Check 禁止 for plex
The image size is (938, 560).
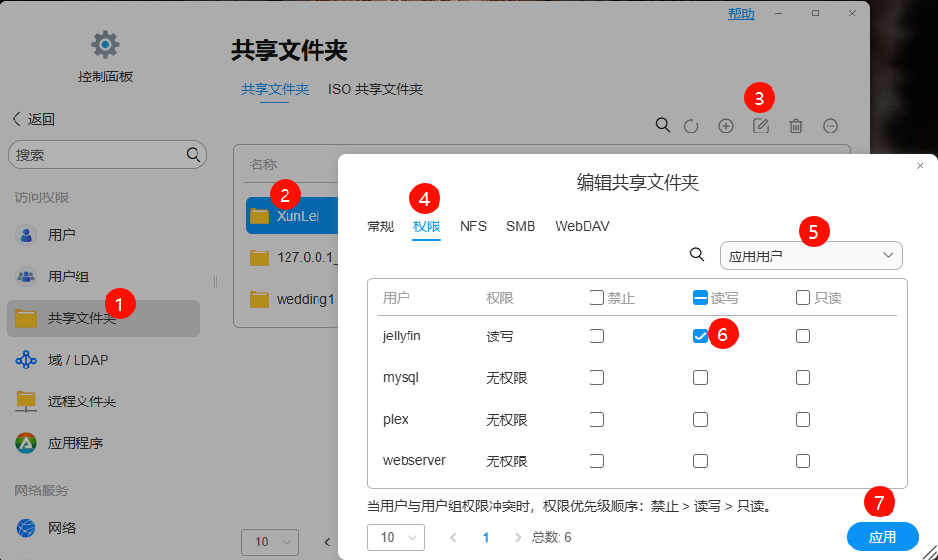596,419
